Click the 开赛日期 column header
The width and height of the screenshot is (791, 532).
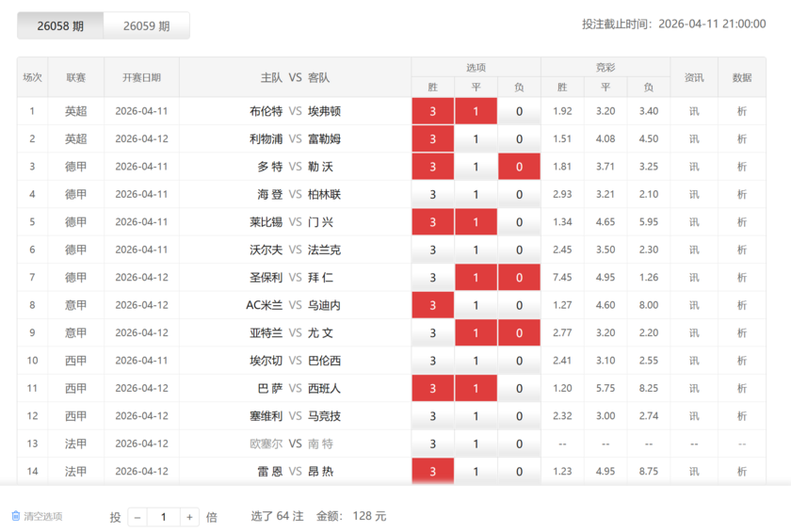click(141, 77)
